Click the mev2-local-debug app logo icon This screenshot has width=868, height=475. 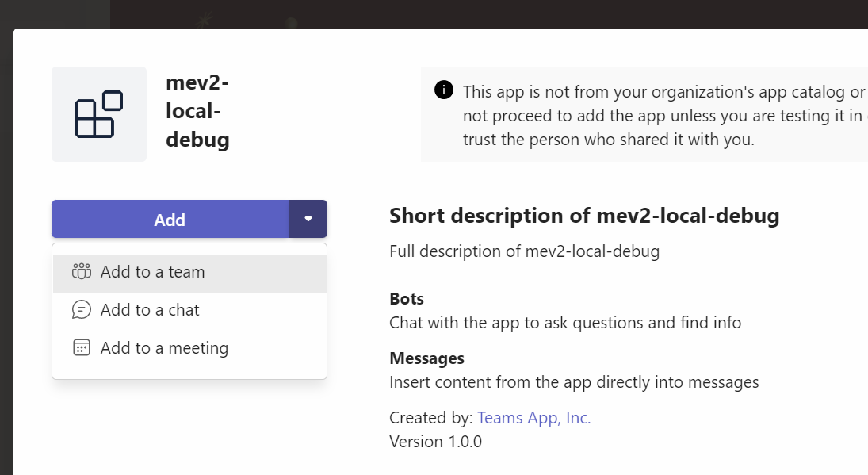[x=98, y=113]
